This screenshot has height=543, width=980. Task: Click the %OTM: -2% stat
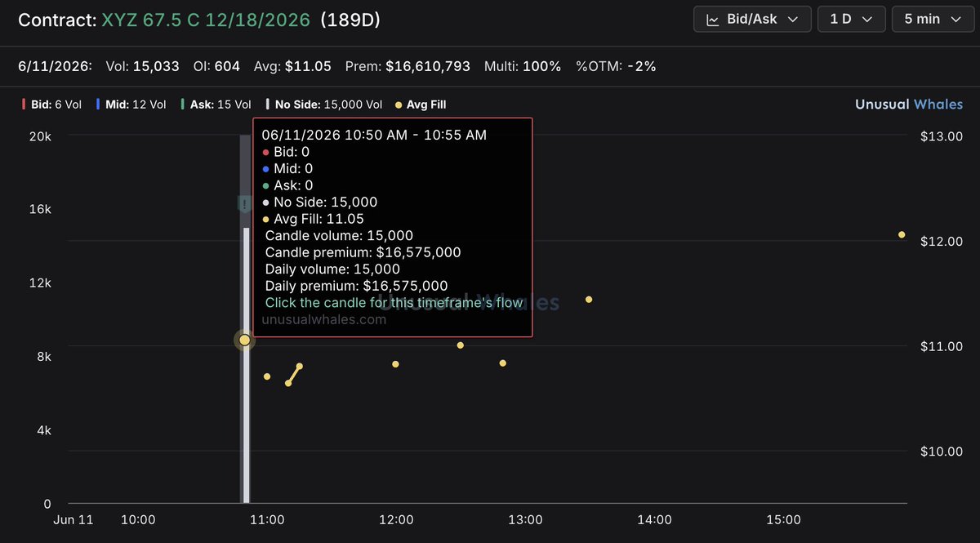click(x=616, y=66)
